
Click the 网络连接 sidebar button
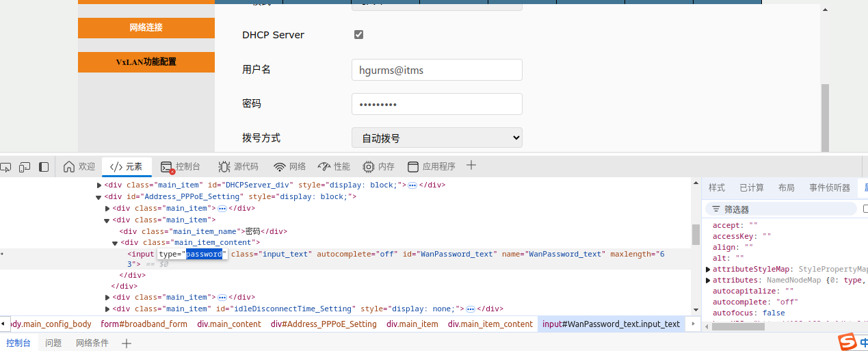(x=146, y=28)
